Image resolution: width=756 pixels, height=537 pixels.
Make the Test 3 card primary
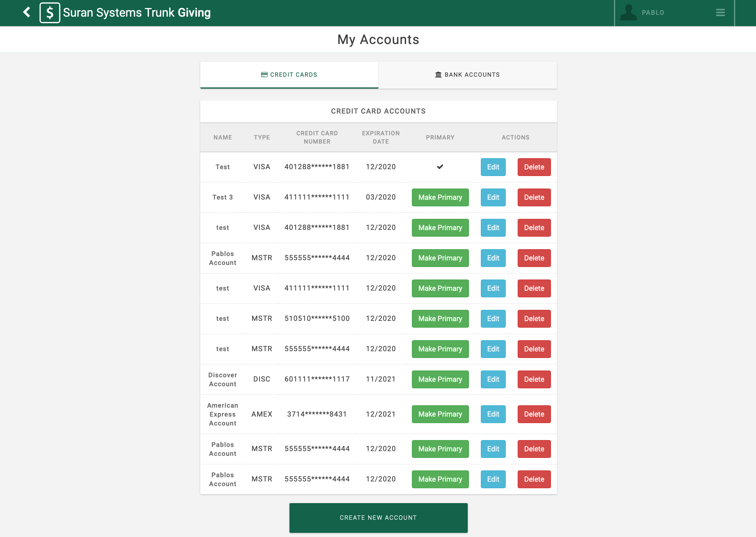coord(440,197)
